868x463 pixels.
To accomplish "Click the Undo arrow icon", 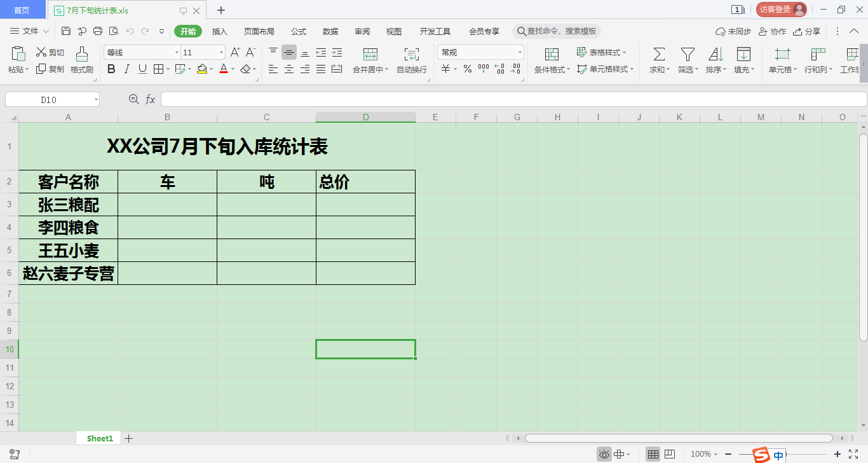I will click(x=130, y=31).
